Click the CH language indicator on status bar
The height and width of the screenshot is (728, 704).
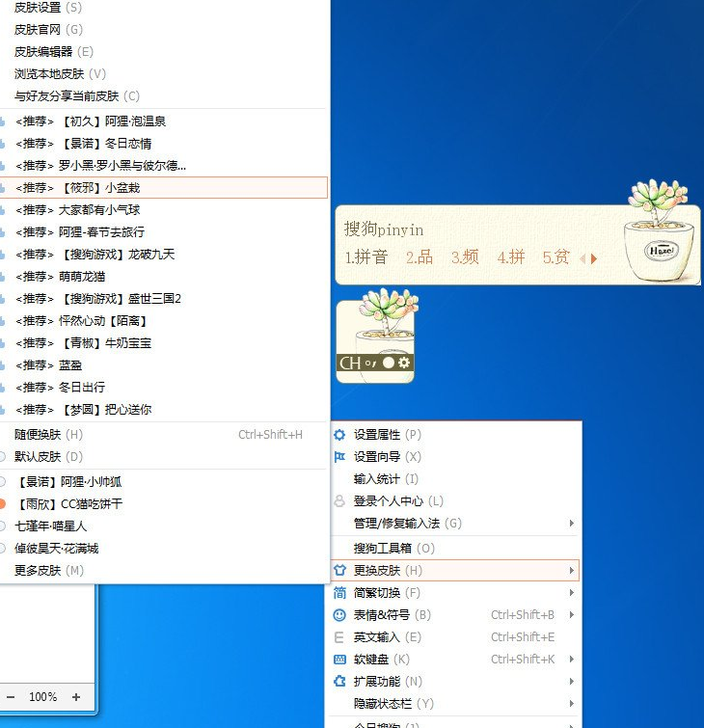(350, 363)
